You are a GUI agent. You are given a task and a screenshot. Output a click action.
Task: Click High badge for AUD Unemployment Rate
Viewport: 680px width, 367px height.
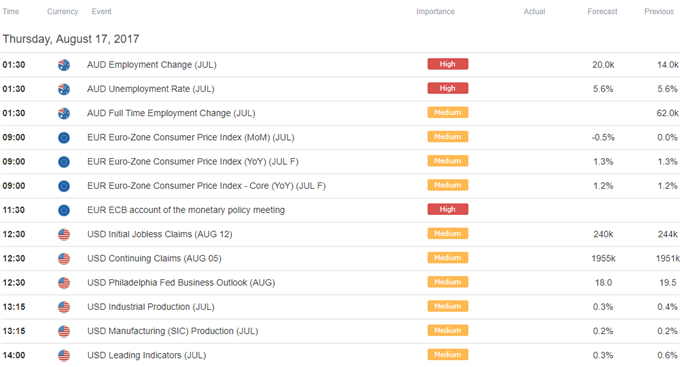pyautogui.click(x=448, y=88)
